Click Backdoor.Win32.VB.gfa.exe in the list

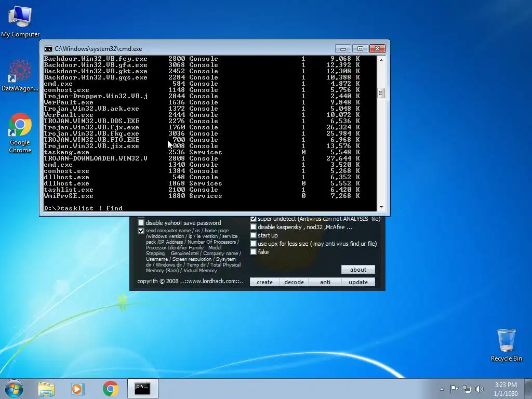tap(96, 65)
